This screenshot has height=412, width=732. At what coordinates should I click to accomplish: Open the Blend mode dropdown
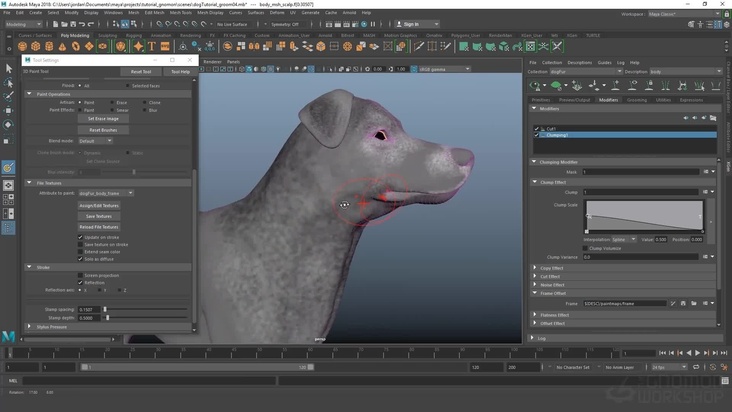tap(95, 141)
